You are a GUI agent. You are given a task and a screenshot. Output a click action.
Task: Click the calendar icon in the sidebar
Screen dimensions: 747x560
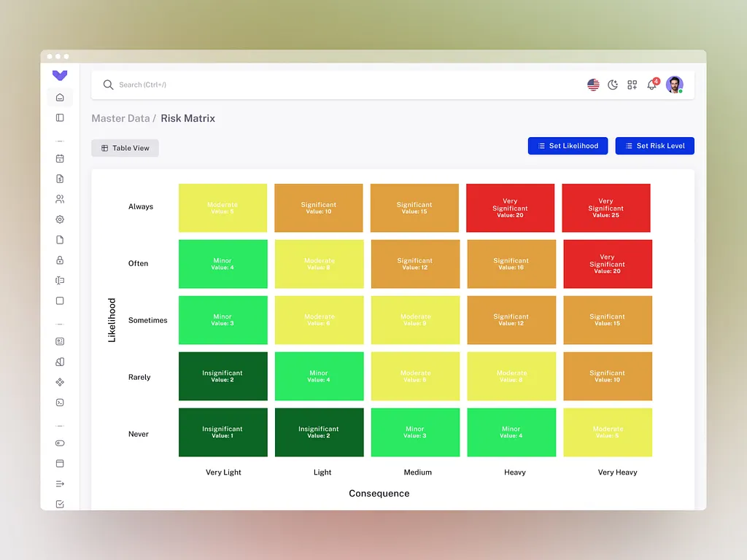[60, 158]
